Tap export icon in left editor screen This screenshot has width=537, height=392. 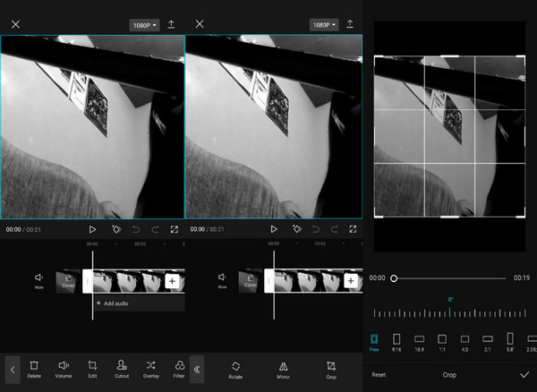(171, 24)
